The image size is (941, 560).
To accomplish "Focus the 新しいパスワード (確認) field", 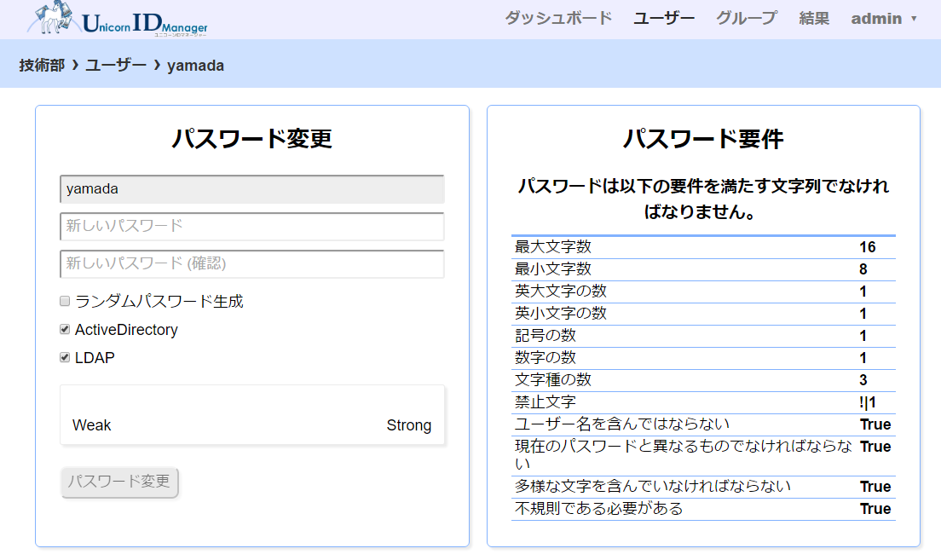I will (252, 264).
